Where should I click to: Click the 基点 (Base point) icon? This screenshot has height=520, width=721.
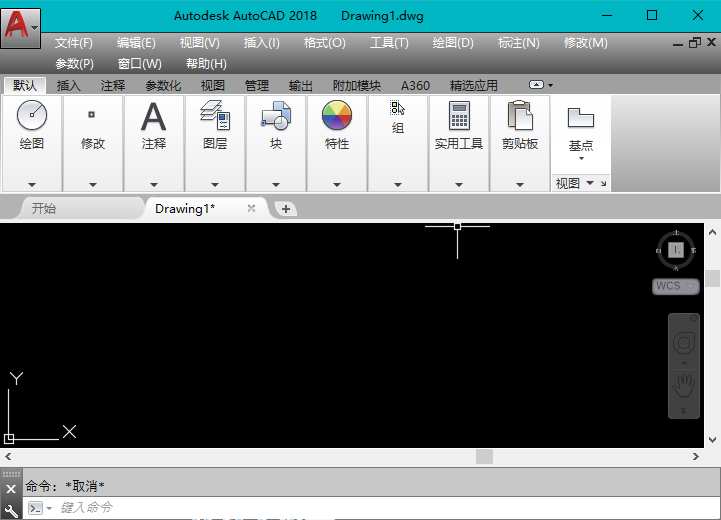[581, 118]
